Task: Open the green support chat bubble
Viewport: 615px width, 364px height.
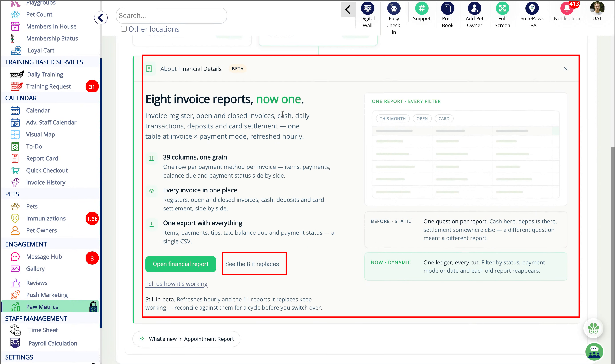Action: click(x=594, y=352)
